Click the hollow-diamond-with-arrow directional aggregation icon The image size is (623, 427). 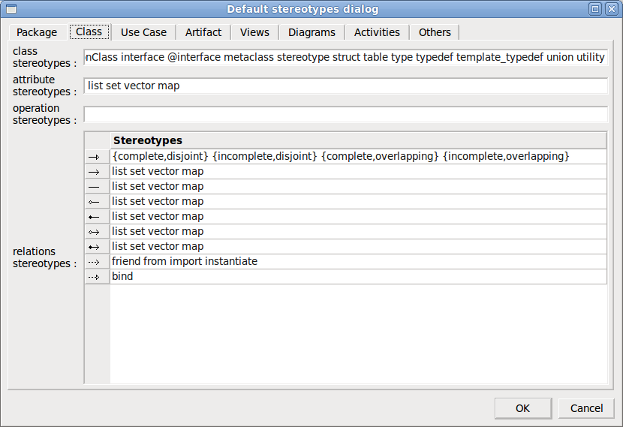pos(97,231)
